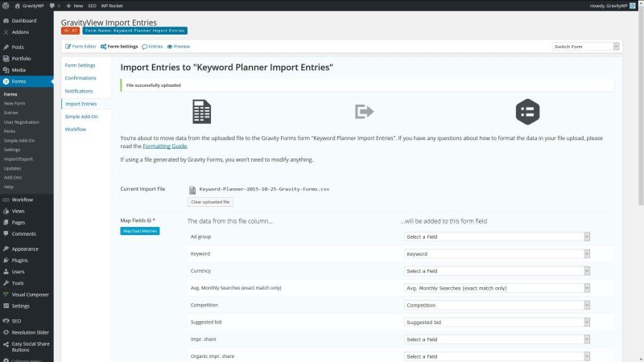Select Workflow in the settings side menu

(x=76, y=130)
